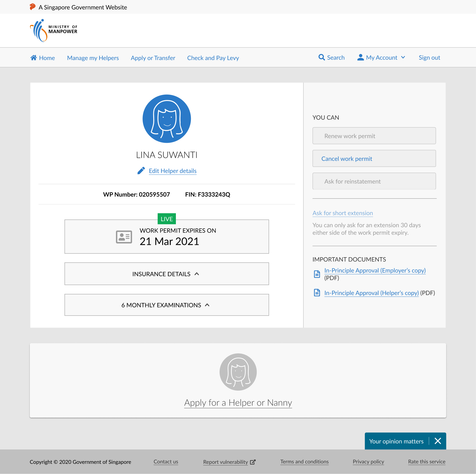
Task: Open the Apply or Transfer menu
Action: pos(153,58)
